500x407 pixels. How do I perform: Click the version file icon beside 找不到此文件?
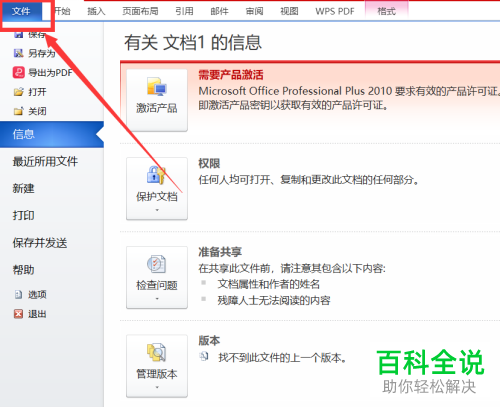coord(204,357)
